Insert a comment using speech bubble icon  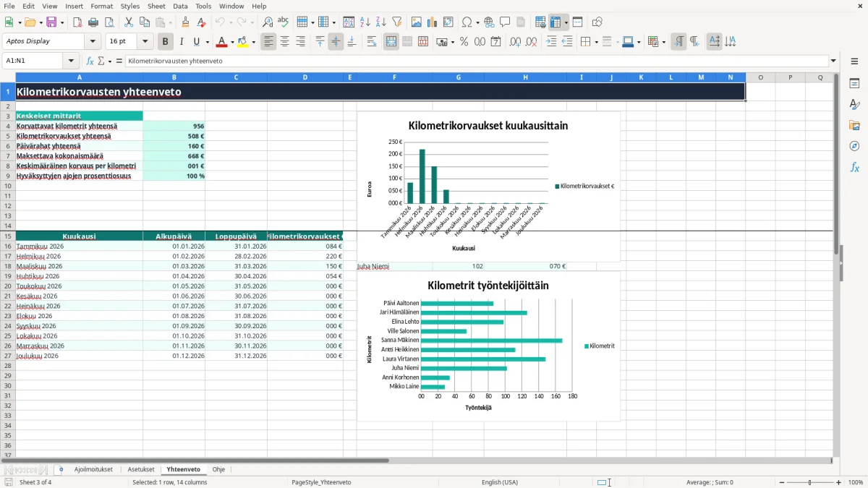click(505, 22)
